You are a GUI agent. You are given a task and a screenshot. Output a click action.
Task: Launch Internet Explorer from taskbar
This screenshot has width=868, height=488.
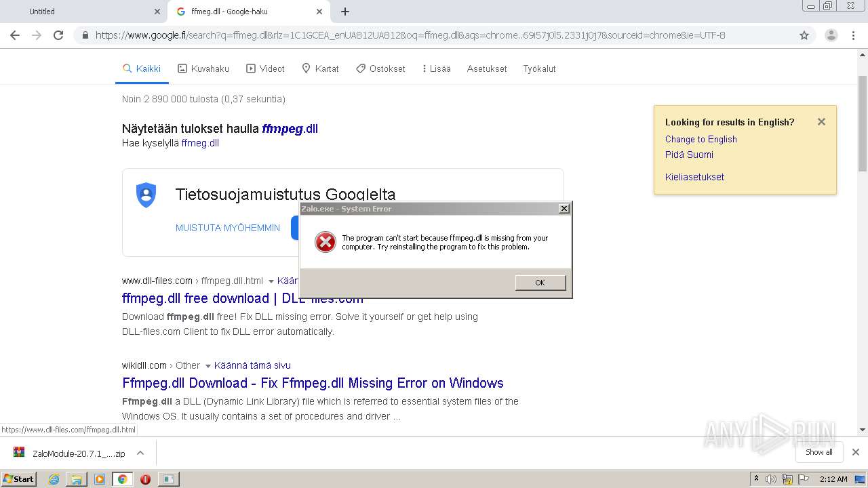(x=54, y=479)
